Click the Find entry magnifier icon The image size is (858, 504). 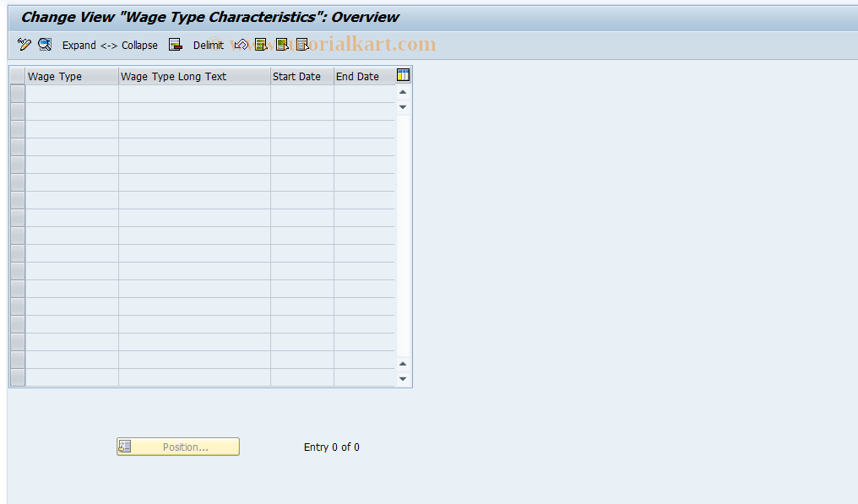[45, 45]
